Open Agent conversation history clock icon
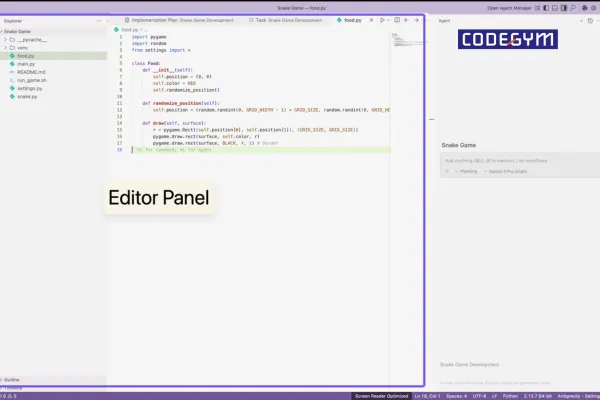The width and height of the screenshot is (600, 400). [x=590, y=21]
